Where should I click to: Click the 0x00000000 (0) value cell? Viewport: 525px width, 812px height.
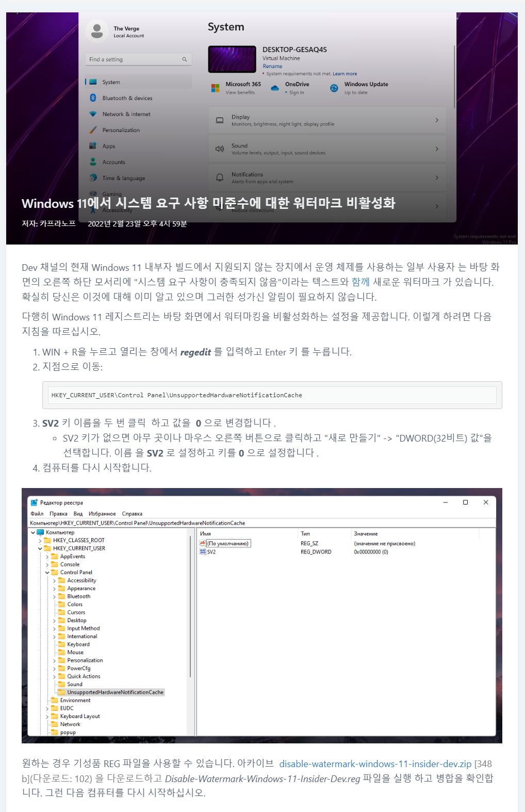371,552
